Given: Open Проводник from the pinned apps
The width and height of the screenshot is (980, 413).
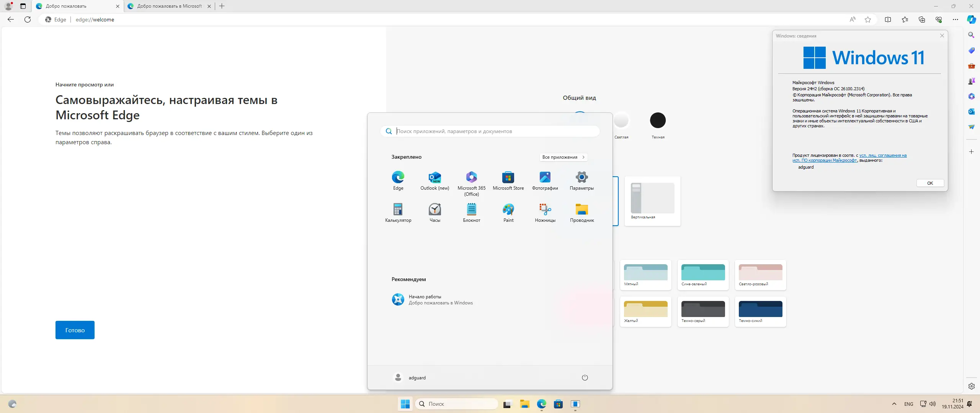Looking at the screenshot, I should tap(581, 212).
